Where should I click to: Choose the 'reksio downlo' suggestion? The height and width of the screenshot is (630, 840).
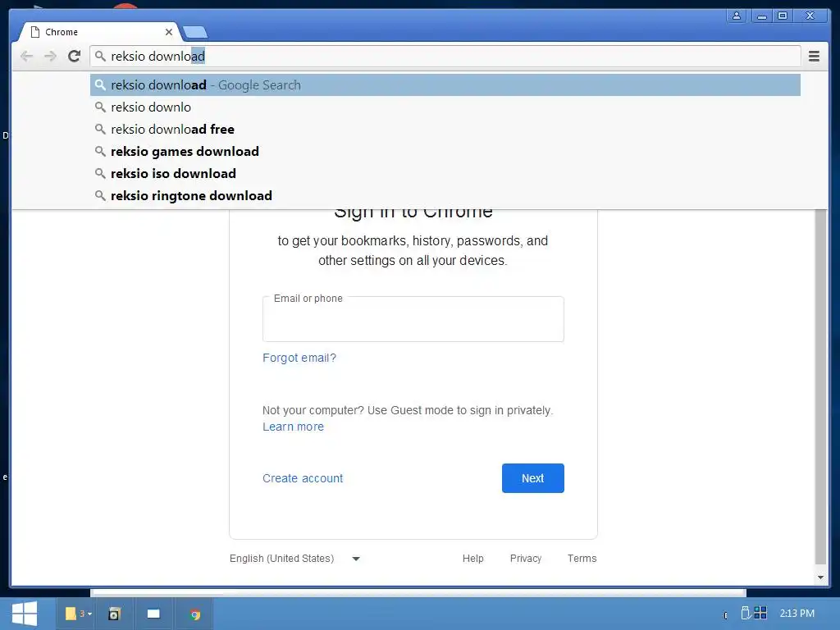(445, 107)
